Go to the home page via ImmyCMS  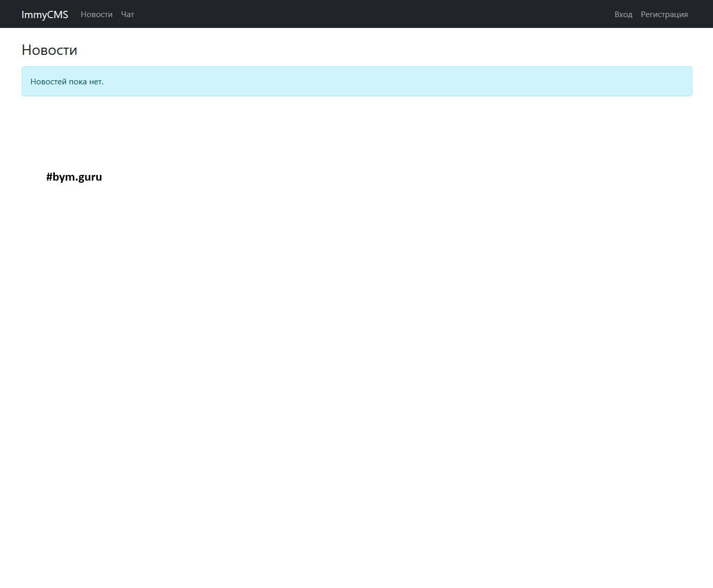pos(44,14)
